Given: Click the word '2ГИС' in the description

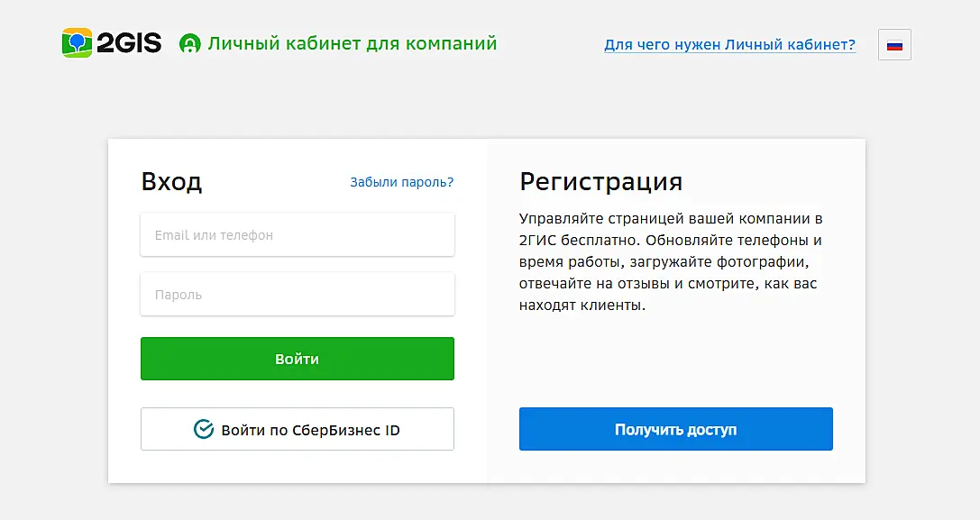Looking at the screenshot, I should [537, 241].
